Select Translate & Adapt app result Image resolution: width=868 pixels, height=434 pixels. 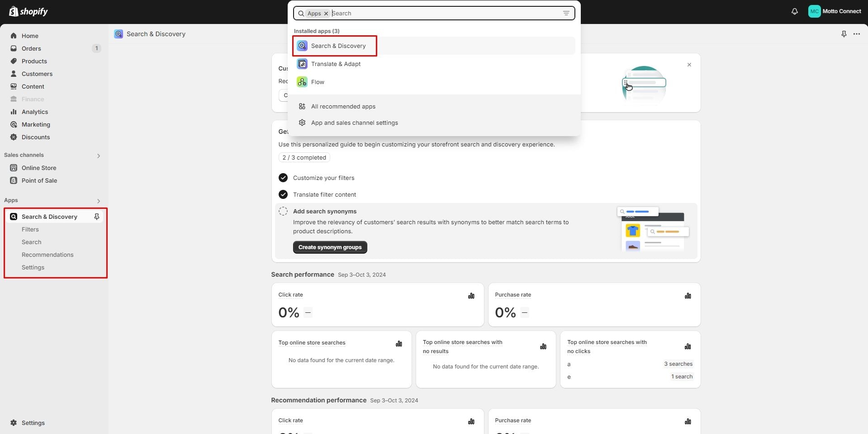coord(336,64)
